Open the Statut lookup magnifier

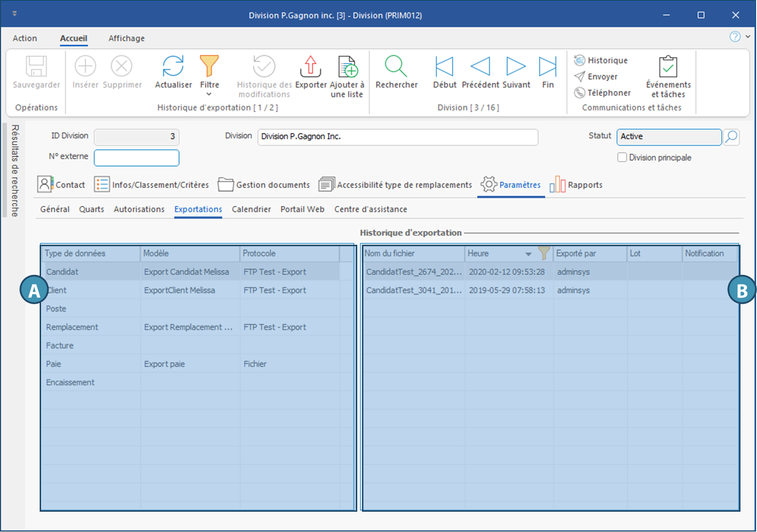click(731, 137)
